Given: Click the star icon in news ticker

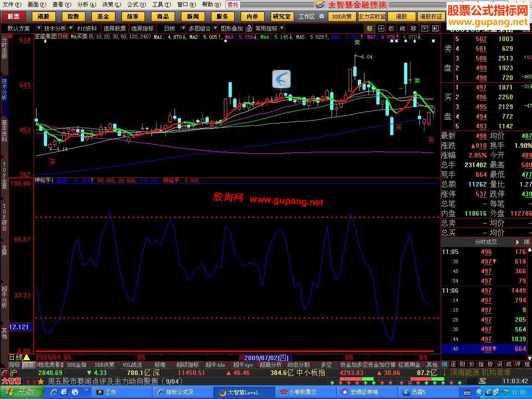Looking at the screenshot, I should point(41,381).
